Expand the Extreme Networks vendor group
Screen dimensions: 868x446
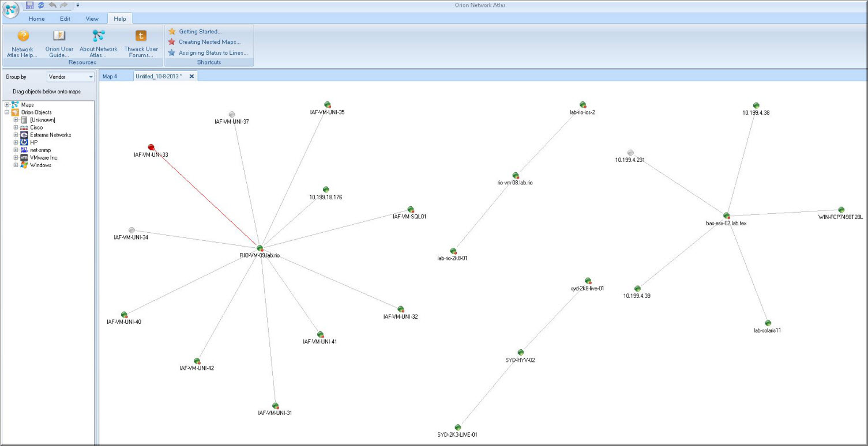[x=16, y=135]
